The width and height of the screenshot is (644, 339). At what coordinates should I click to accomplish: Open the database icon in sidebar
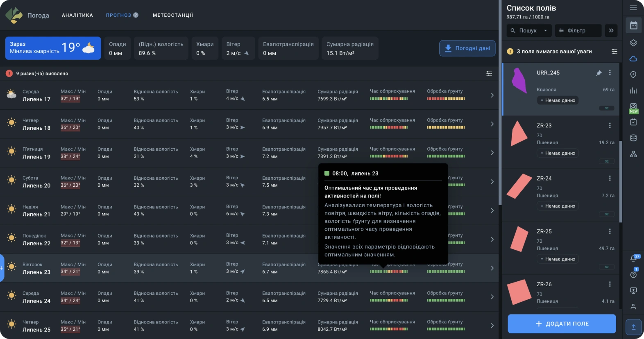(633, 138)
